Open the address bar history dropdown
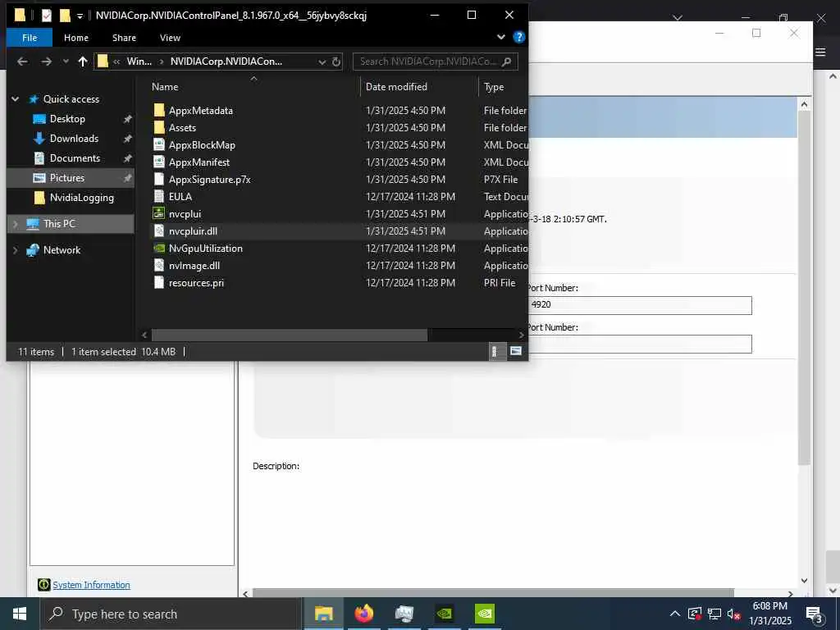The height and width of the screenshot is (630, 840). click(322, 62)
